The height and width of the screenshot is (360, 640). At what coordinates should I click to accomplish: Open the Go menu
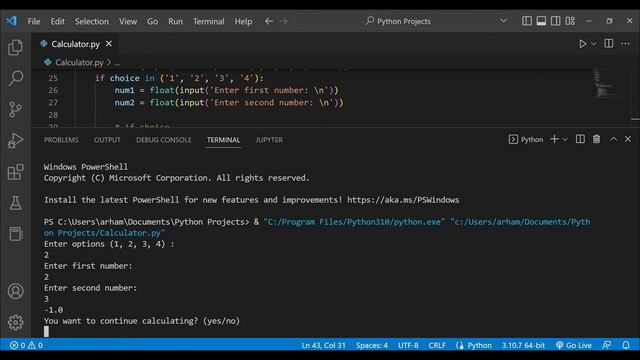(x=152, y=21)
